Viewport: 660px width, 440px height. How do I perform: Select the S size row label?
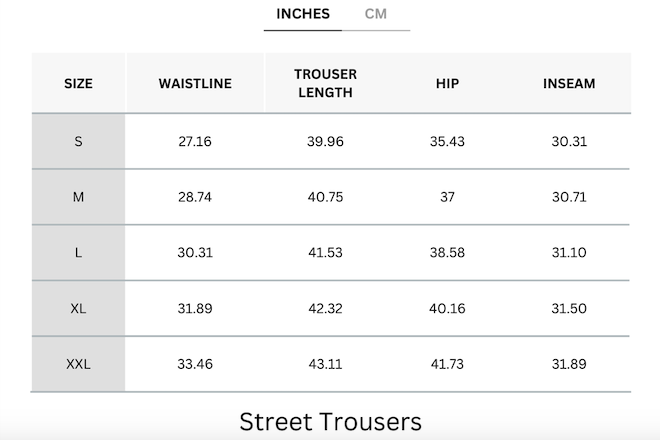(x=78, y=141)
